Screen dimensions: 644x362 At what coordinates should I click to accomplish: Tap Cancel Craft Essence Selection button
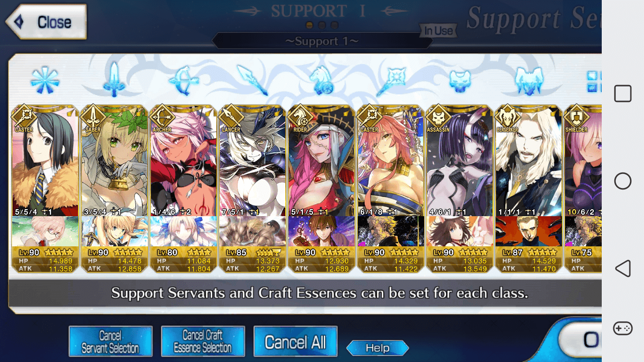coord(203,341)
